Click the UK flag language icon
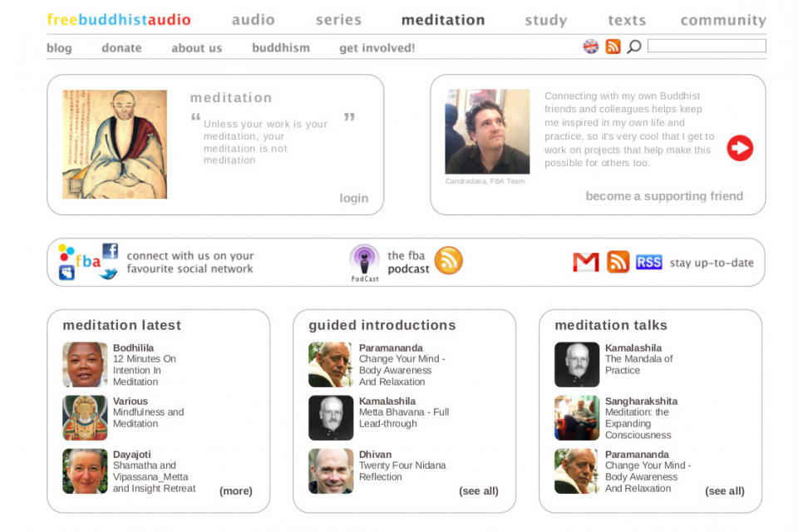This screenshot has width=798, height=532. 590,47
